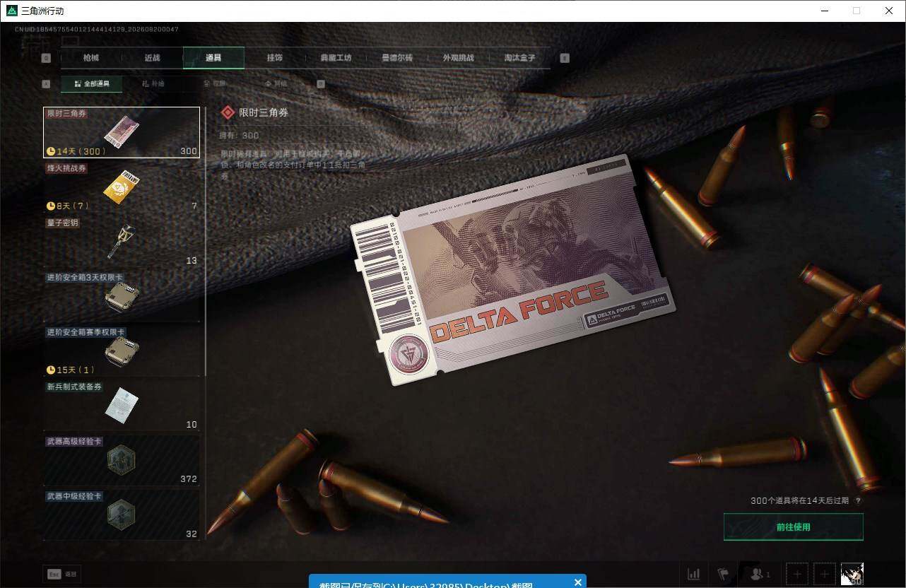The height and width of the screenshot is (588, 906).
Task: Select the 武器高级经验卡 item card
Action: click(x=122, y=460)
